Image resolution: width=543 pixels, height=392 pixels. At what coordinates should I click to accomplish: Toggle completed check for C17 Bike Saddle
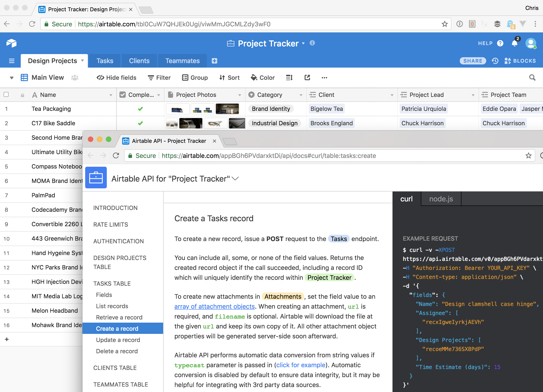pyautogui.click(x=141, y=123)
